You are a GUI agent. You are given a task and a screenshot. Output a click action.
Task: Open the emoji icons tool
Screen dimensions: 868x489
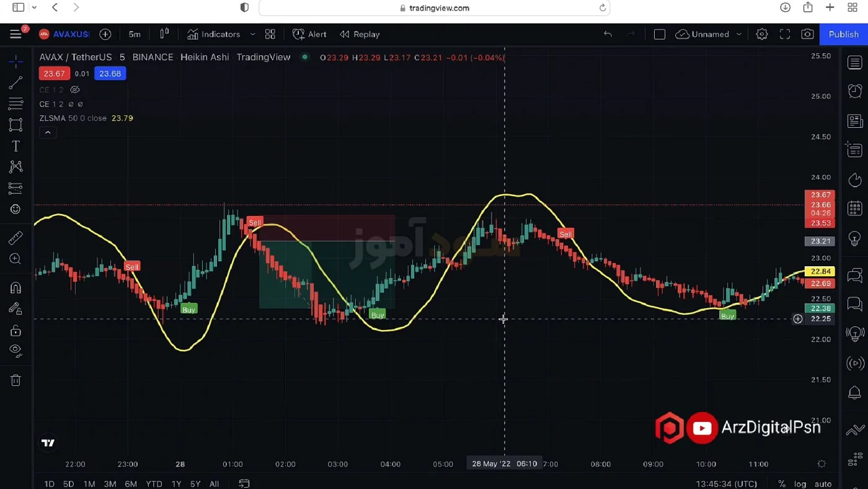click(x=16, y=209)
